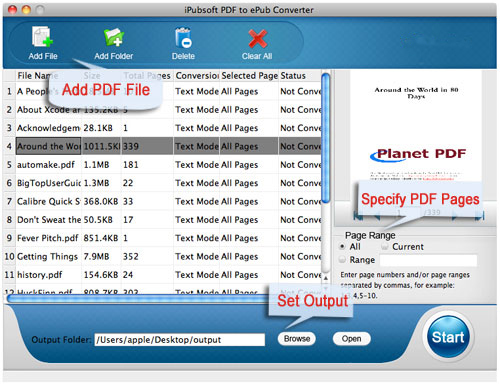500x386 pixels.
Task: Click row number 5 in the list
Action: click(9, 165)
